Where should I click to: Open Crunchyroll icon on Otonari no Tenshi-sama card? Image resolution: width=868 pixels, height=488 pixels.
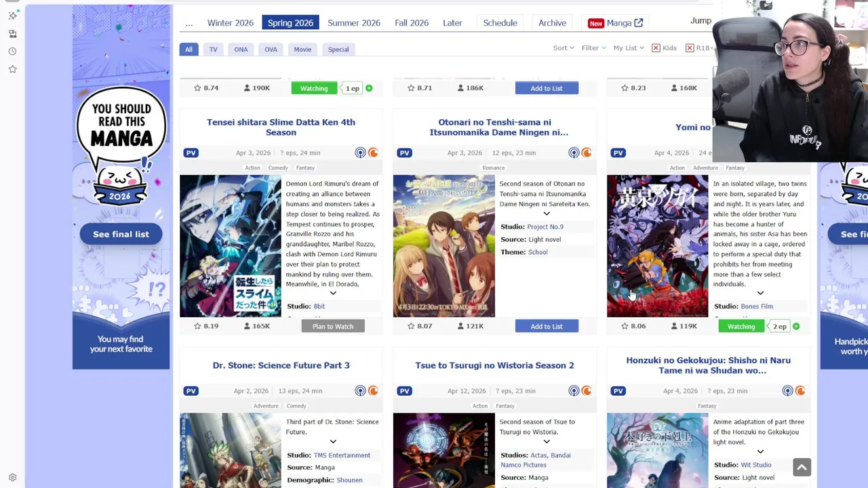tap(587, 153)
